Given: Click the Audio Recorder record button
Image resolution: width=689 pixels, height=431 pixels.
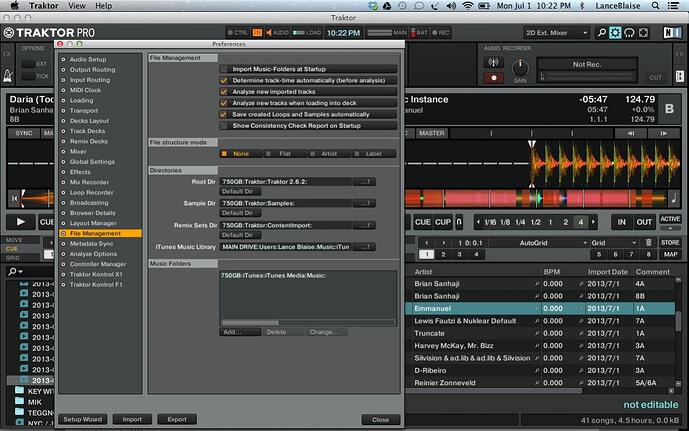Looking at the screenshot, I should (493, 78).
